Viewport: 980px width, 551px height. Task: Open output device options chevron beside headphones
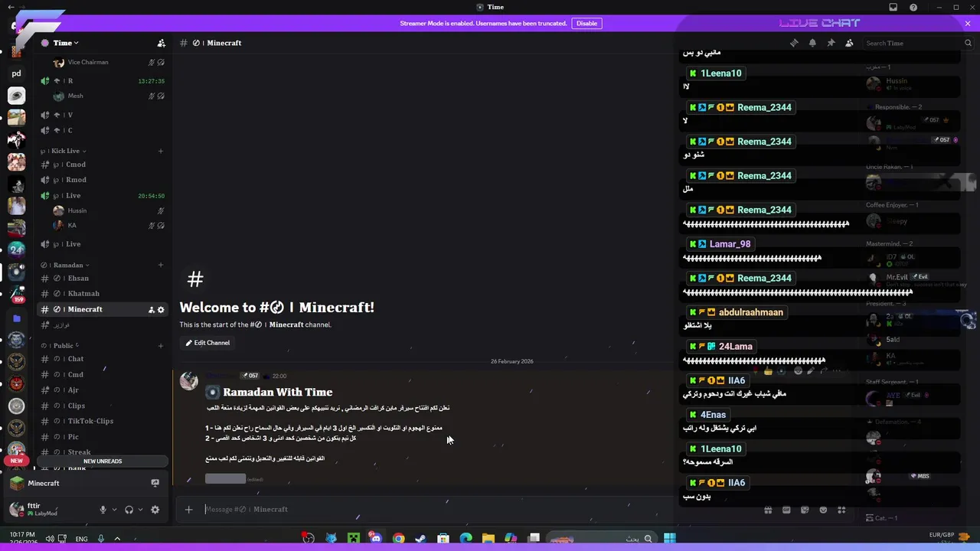(139, 510)
